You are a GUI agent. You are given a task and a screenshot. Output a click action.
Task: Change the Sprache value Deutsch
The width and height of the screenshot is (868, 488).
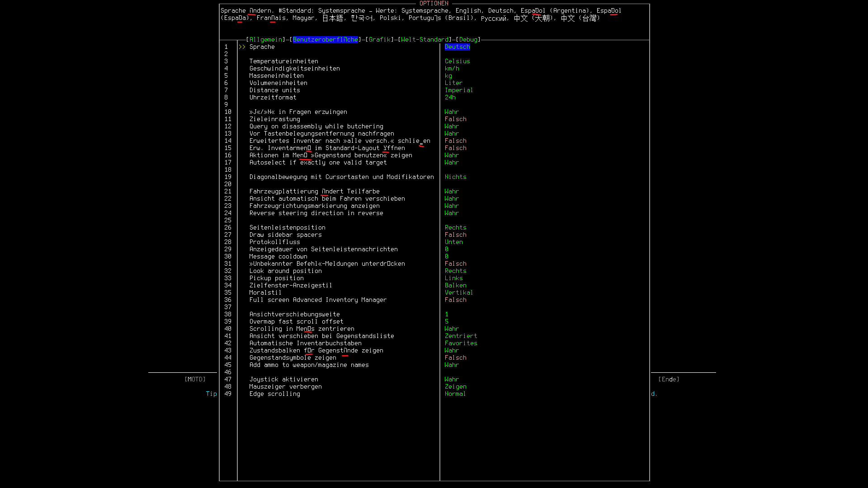point(457,47)
